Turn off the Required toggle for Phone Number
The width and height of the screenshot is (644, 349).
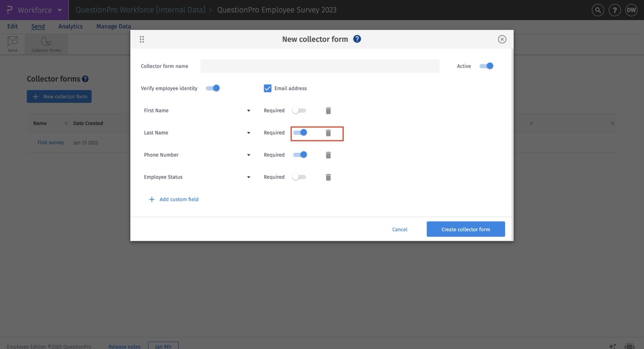click(300, 155)
